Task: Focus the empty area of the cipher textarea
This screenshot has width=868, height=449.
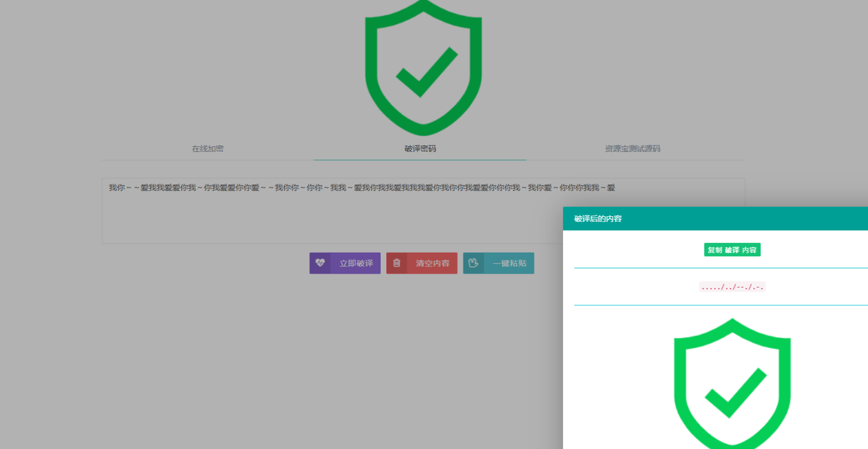Action: (318, 223)
